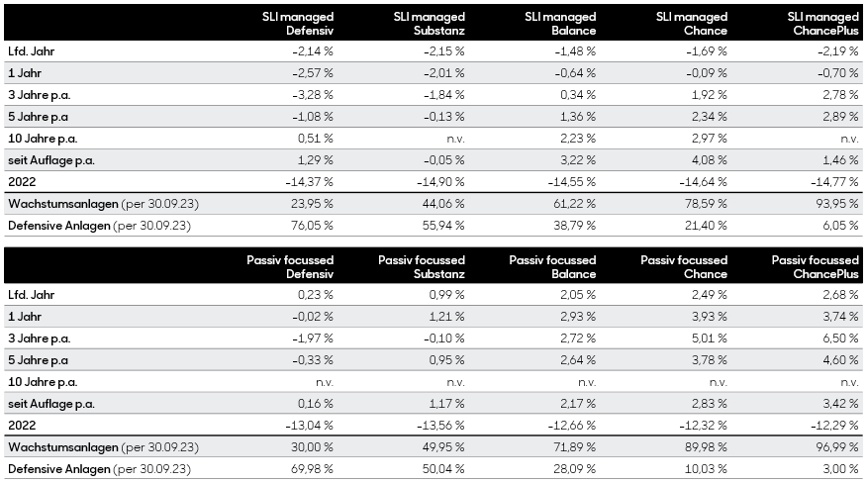Select the Passiv focussed ChancePlus header
The height and width of the screenshot is (484, 868).
[x=815, y=266]
